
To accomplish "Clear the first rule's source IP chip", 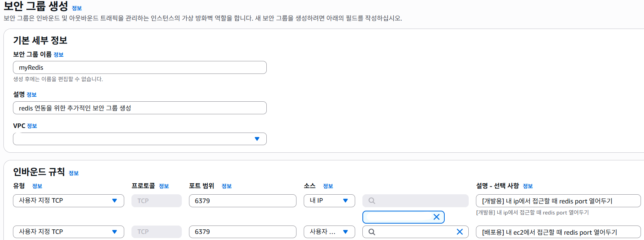I will [436, 217].
